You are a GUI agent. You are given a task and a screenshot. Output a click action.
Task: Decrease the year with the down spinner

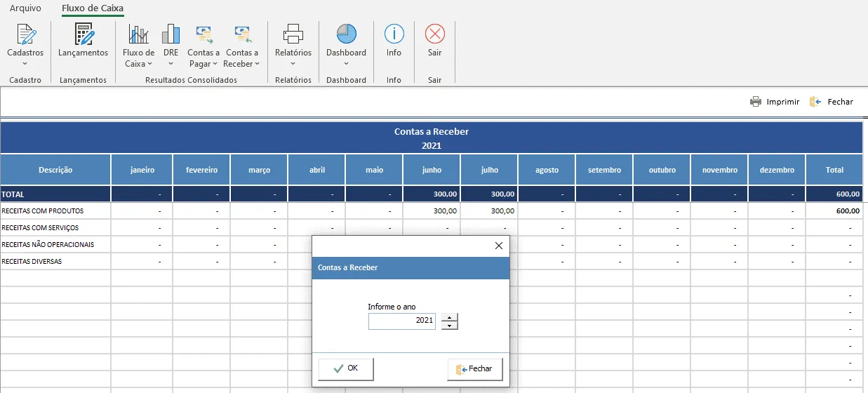pyautogui.click(x=450, y=326)
